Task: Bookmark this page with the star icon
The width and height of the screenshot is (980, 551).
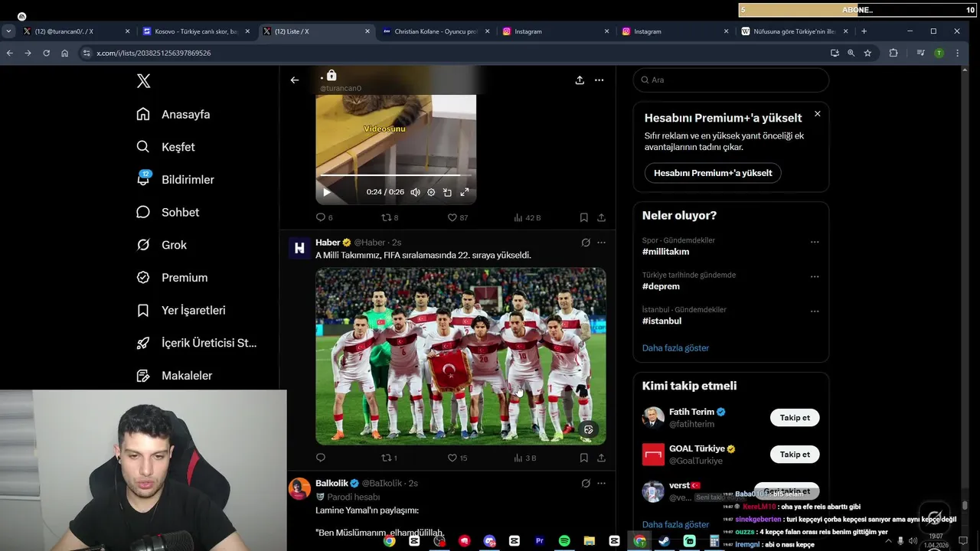Action: (x=867, y=53)
